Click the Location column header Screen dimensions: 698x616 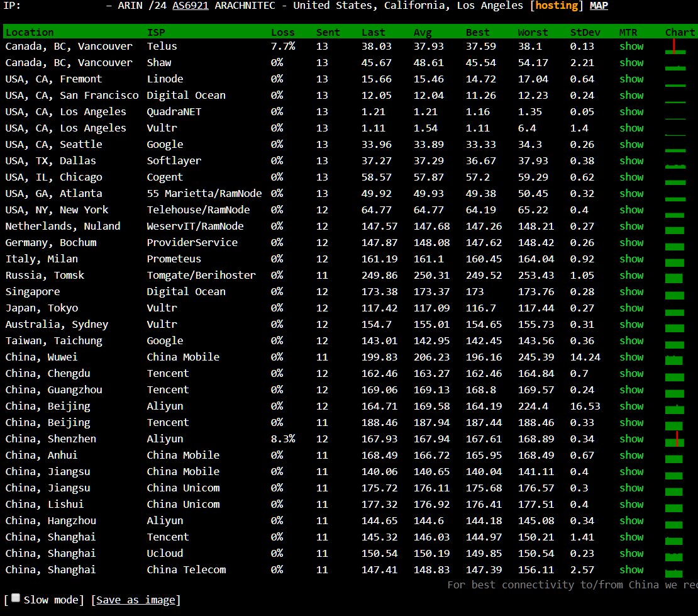tap(30, 32)
